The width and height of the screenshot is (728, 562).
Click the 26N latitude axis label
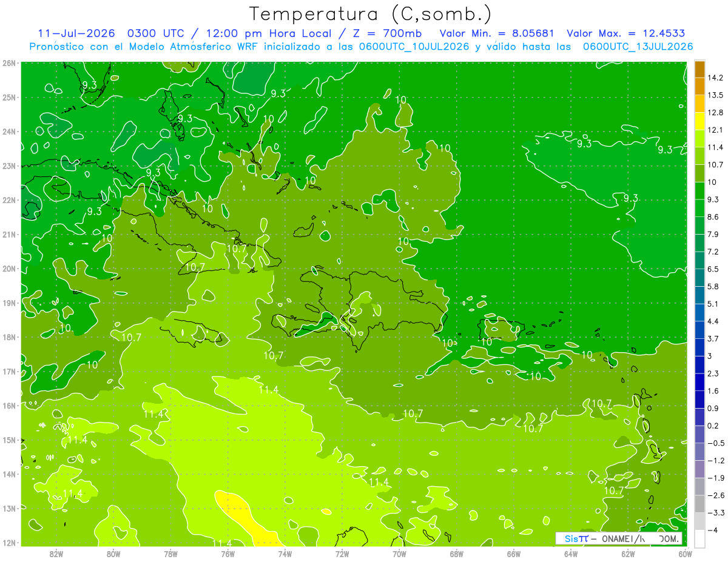[8, 63]
